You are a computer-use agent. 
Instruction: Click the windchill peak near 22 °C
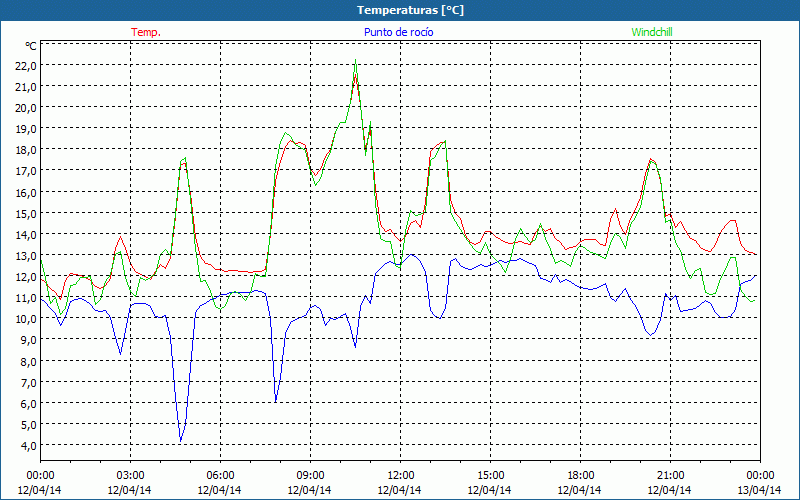click(x=355, y=60)
